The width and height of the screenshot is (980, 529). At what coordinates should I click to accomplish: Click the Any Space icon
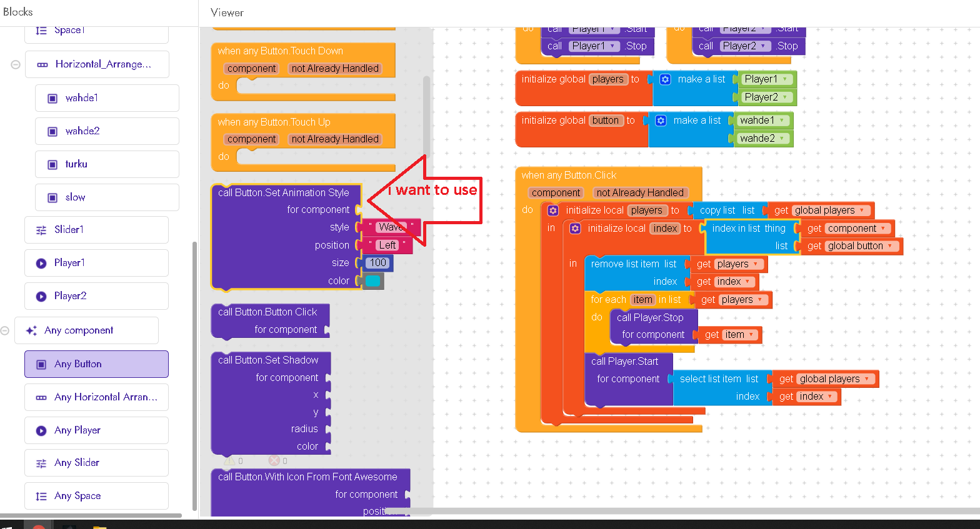[x=41, y=496]
